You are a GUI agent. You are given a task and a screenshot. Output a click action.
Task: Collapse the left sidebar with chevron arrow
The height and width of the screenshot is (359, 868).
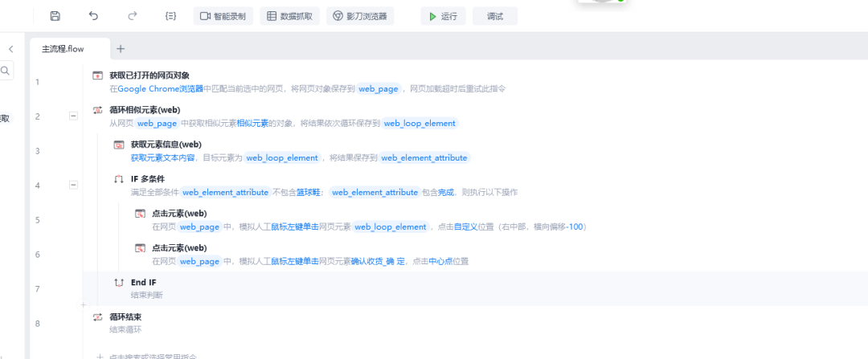(10, 49)
